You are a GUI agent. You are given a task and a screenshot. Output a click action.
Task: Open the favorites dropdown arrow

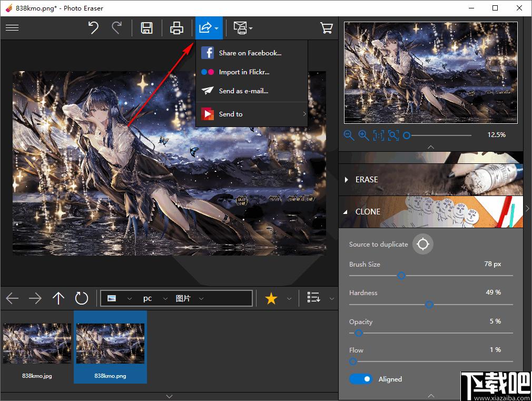pyautogui.click(x=289, y=299)
